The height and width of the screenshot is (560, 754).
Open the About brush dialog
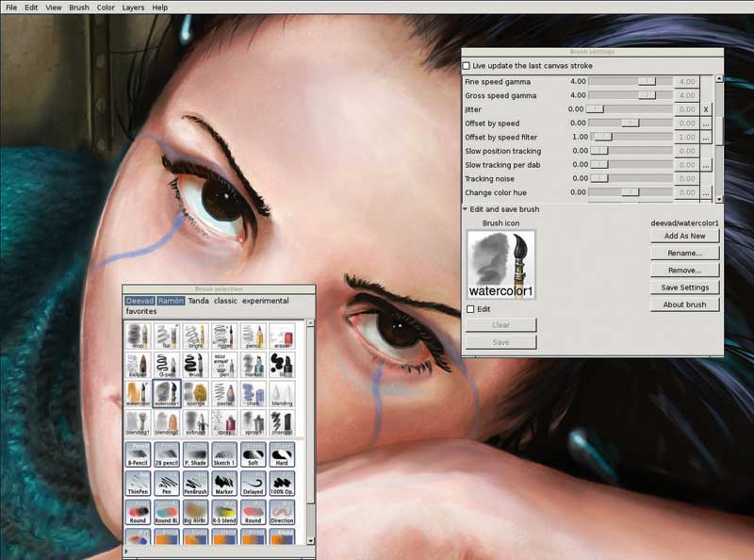[x=685, y=305]
